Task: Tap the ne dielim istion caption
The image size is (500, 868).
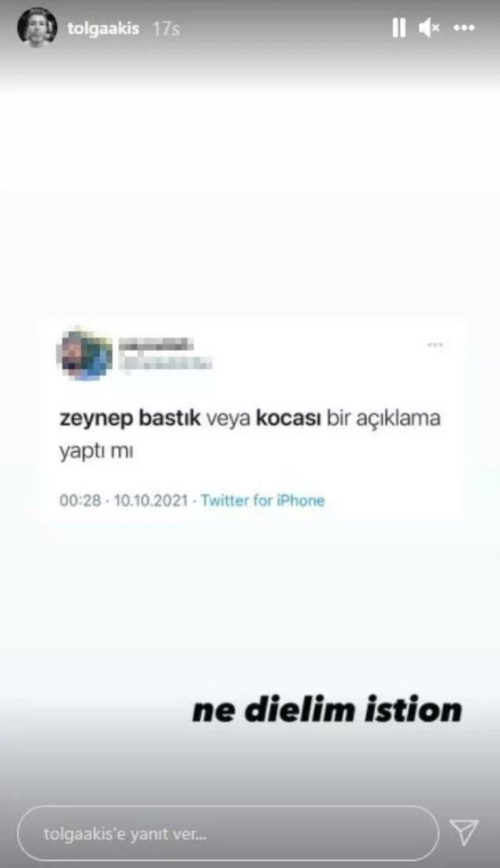Action: [x=327, y=711]
